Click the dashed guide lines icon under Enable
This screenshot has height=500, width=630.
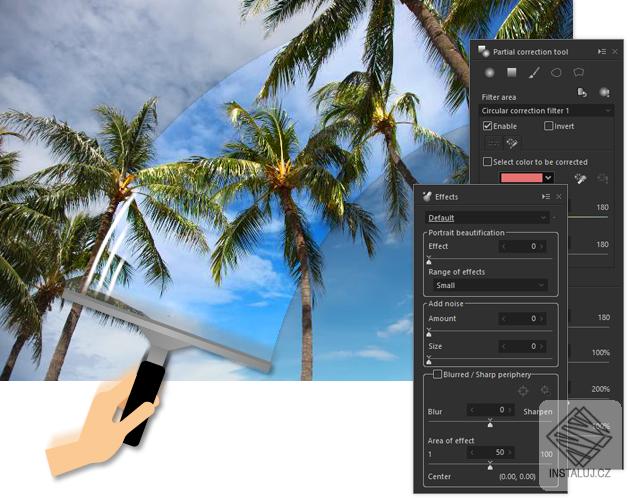pyautogui.click(x=493, y=143)
